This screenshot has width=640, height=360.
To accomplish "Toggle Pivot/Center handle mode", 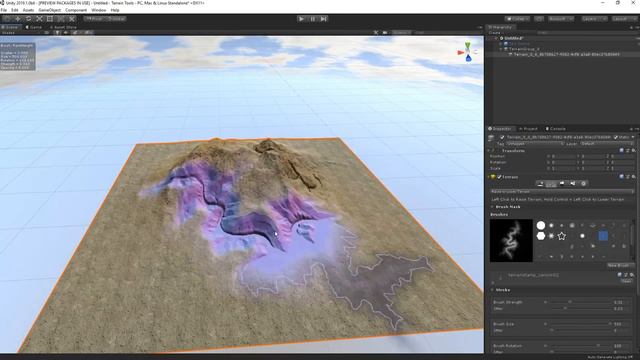I will coord(94,19).
